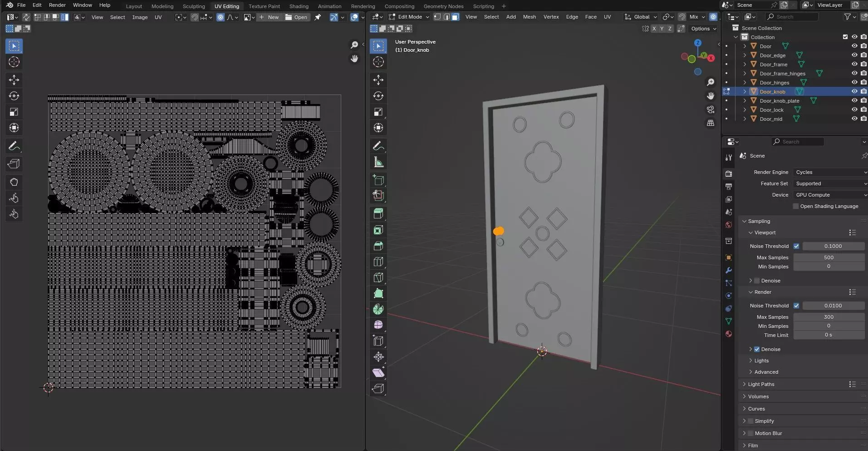Expand the Door_frame_hinges tree item
868x451 pixels.
click(x=745, y=74)
